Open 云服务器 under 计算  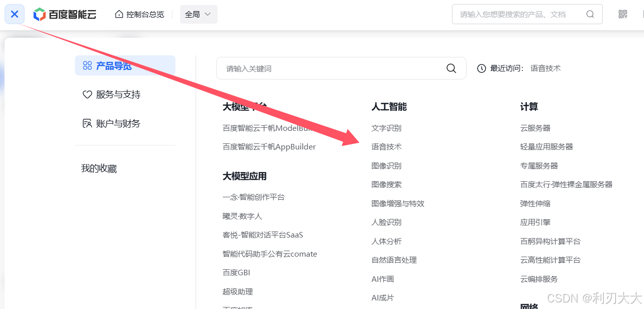click(x=535, y=128)
